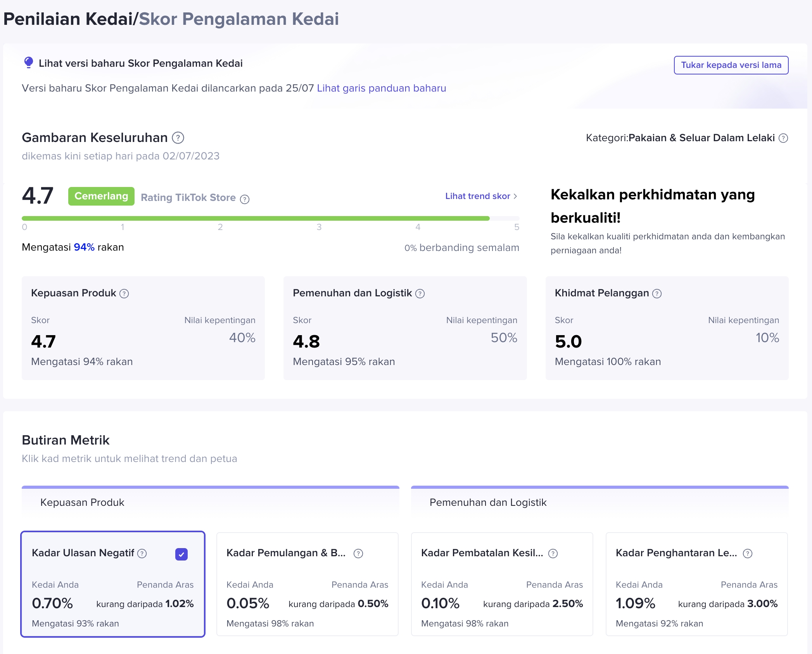Click the kurang daripada 3.00% benchmark
Image resolution: width=812 pixels, height=654 pixels.
pyautogui.click(x=728, y=604)
